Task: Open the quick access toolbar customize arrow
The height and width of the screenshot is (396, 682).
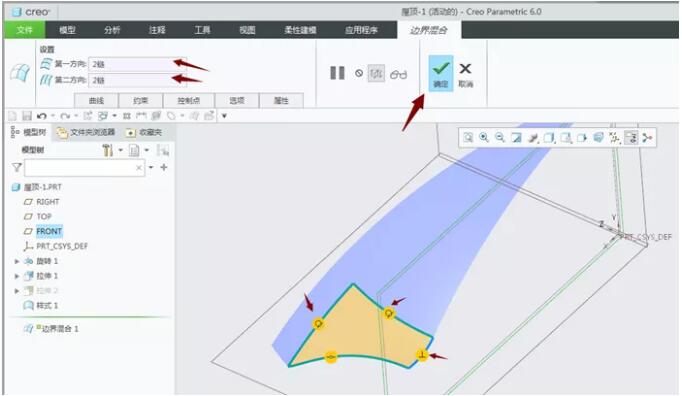Action: 224,116
